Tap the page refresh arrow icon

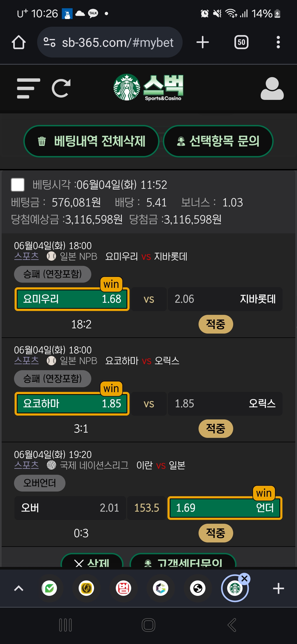pyautogui.click(x=61, y=88)
